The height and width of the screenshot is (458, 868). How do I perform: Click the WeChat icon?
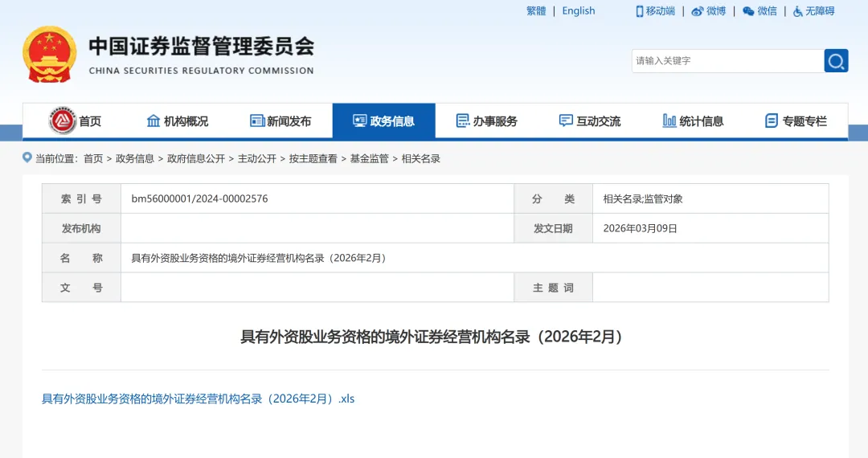[x=748, y=11]
